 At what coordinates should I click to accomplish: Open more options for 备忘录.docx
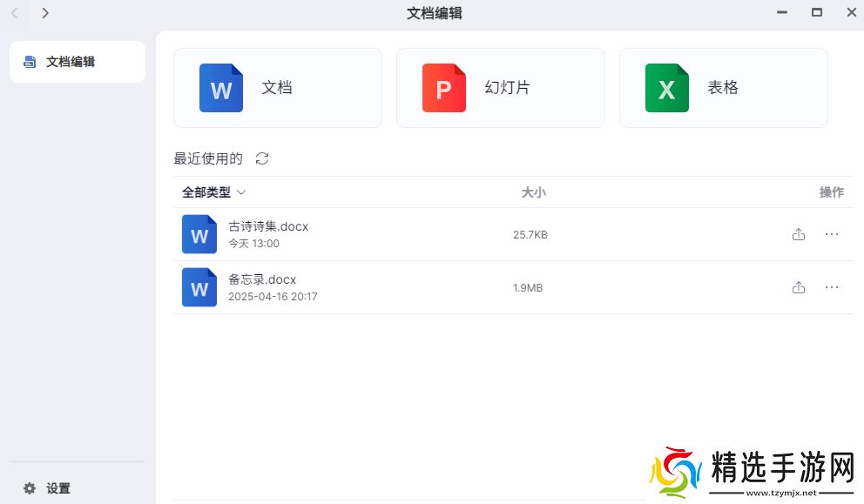click(x=832, y=287)
